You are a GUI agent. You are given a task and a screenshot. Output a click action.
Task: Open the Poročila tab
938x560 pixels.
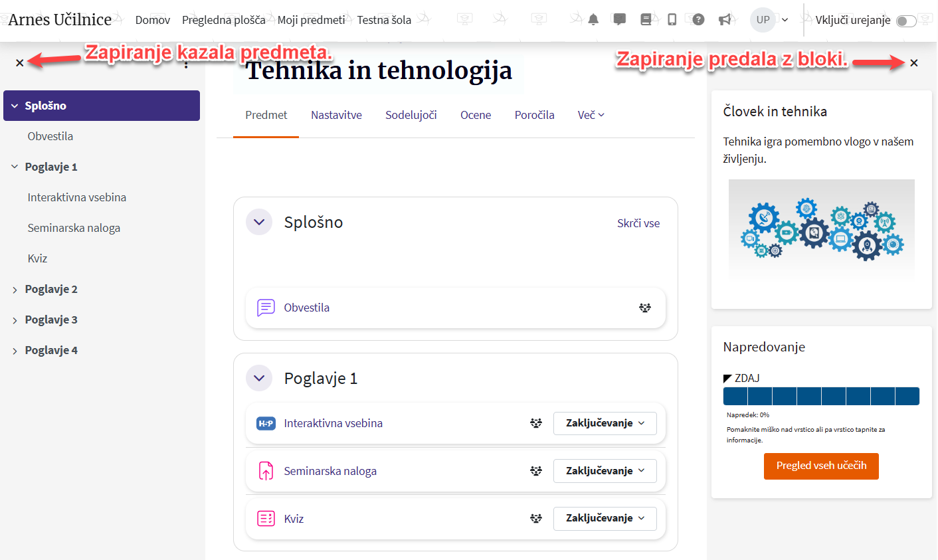(534, 115)
